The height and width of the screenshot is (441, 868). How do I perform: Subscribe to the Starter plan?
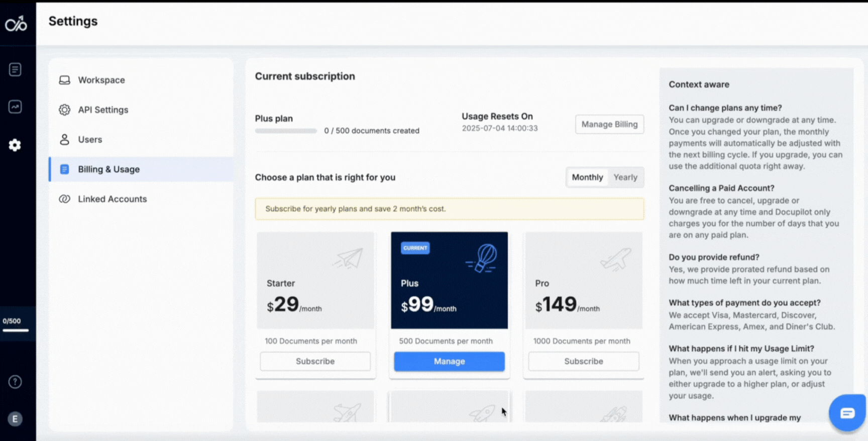(x=315, y=362)
